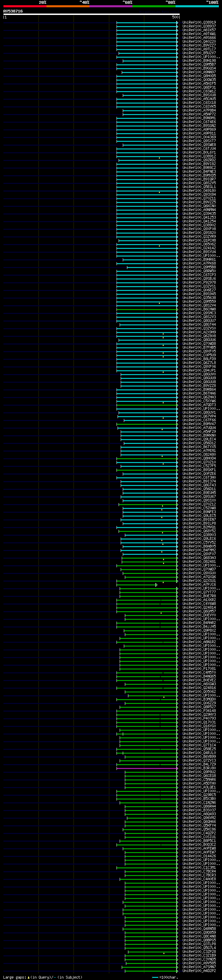Select hit label UniRef100_O49180
This screenshot has width=222, height=980.
pos(199,191)
